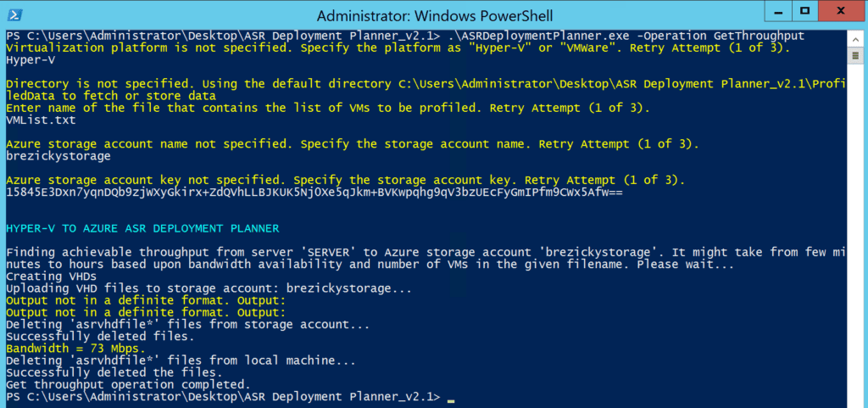Click the scrollbar up arrow
This screenshot has height=408, width=868.
(855, 37)
